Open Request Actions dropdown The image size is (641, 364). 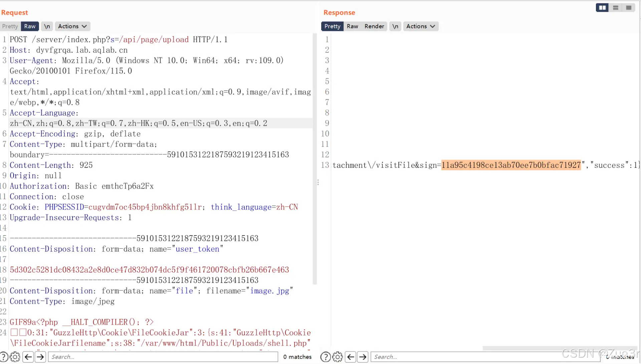[72, 26]
